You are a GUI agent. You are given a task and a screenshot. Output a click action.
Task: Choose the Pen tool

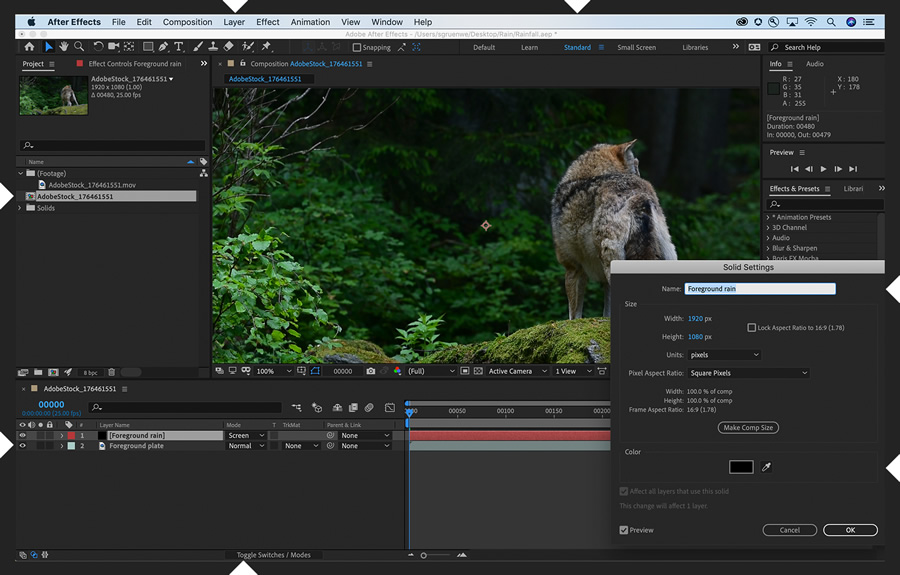pos(163,47)
